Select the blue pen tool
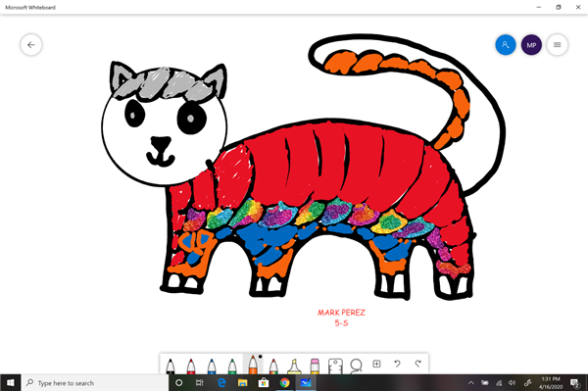This screenshot has height=391, width=588. pyautogui.click(x=212, y=366)
